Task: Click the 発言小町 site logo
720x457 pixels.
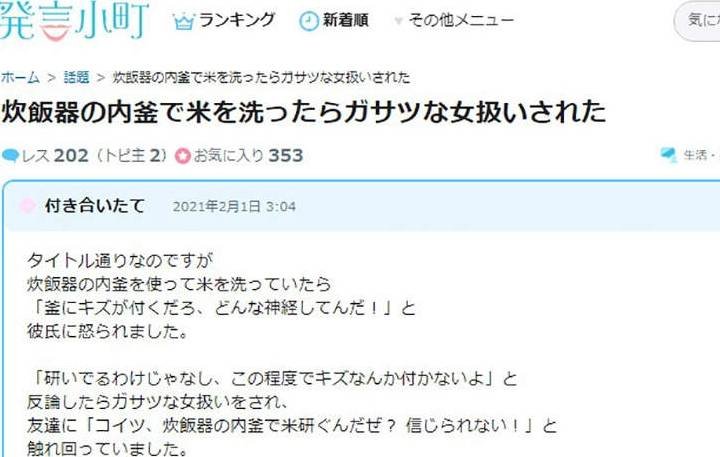Action: click(74, 21)
